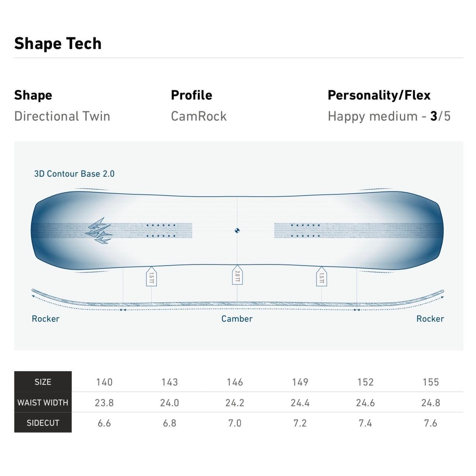Click the 7.4 sidecut value
476x476 pixels.
point(365,423)
